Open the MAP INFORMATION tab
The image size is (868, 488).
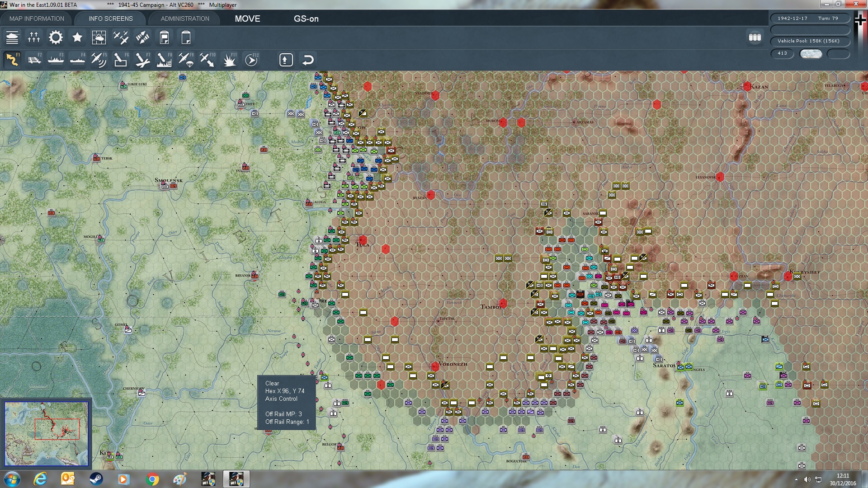37,19
